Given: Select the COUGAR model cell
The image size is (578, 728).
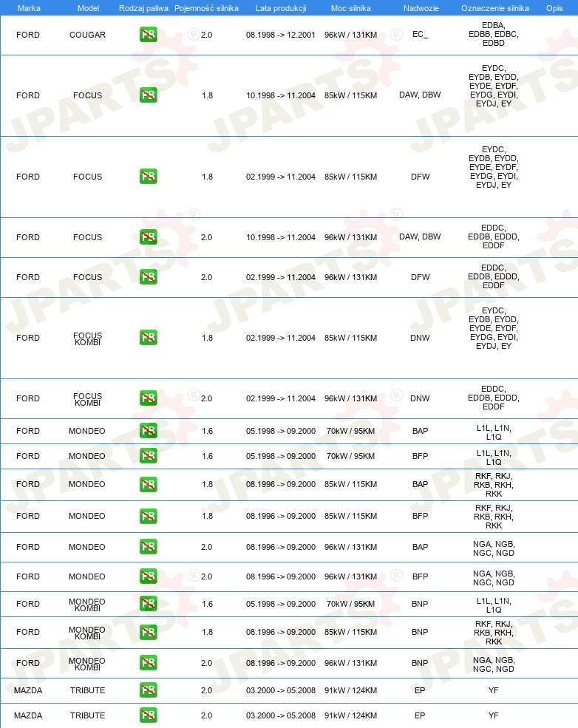Looking at the screenshot, I should [87, 35].
